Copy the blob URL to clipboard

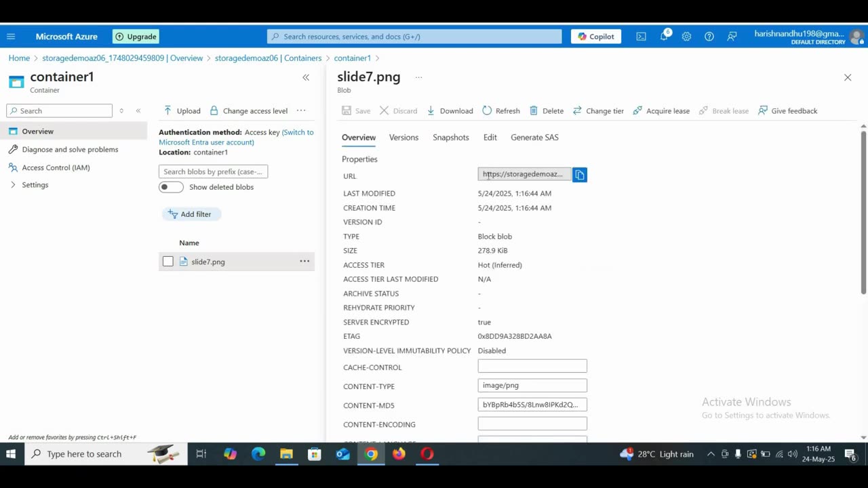[580, 175]
